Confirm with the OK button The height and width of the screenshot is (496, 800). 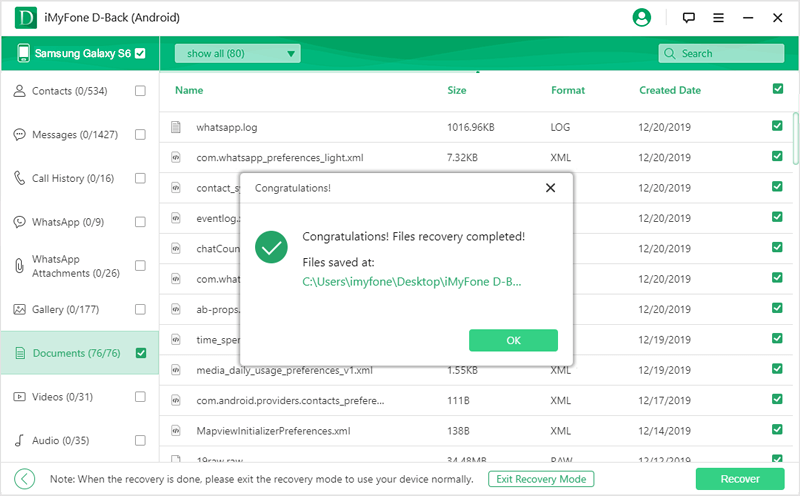513,340
